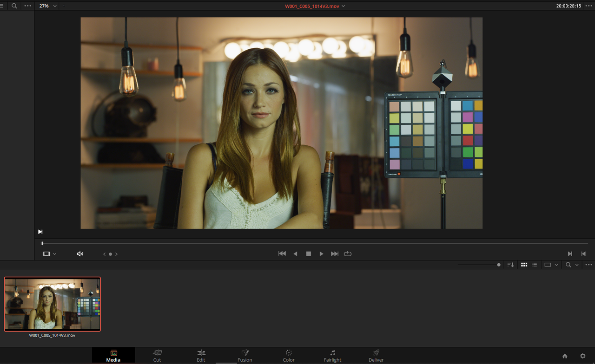This screenshot has height=364, width=595.
Task: Go to the last frame
Action: 335,254
